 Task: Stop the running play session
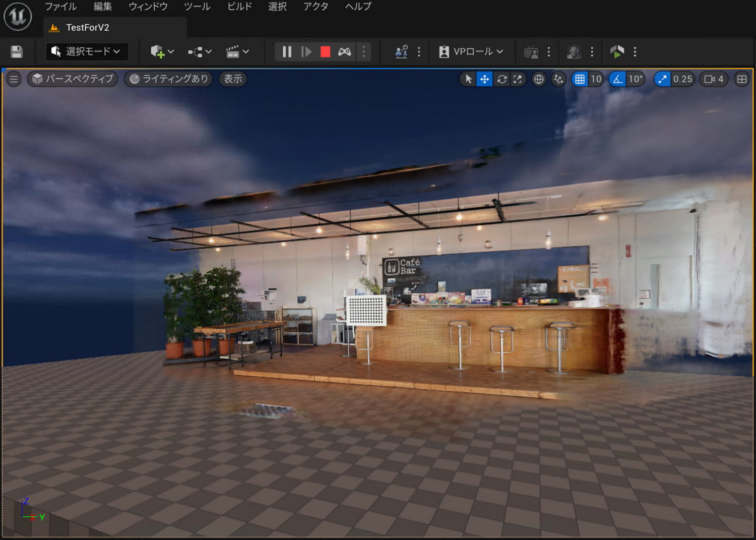click(x=325, y=51)
